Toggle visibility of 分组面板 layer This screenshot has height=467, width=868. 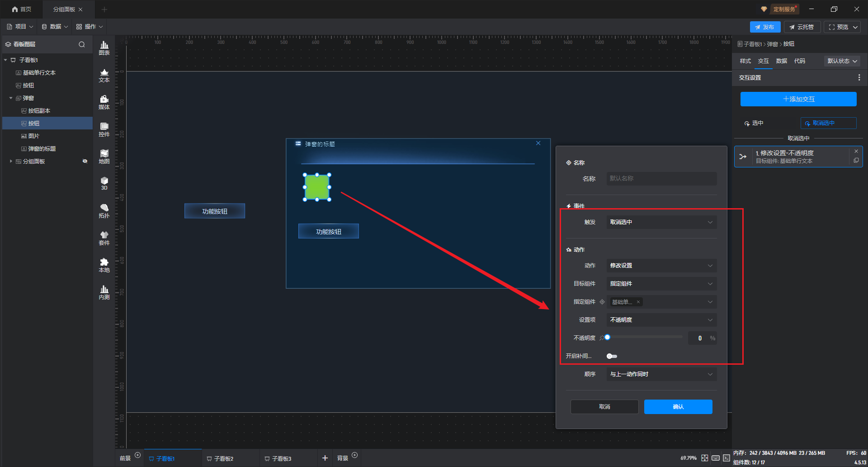tap(85, 161)
